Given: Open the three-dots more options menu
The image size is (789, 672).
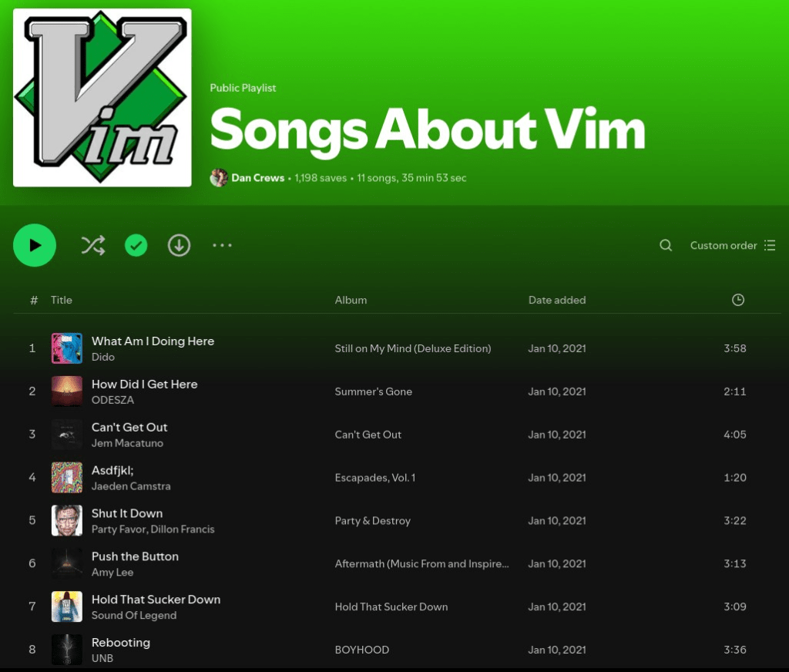Looking at the screenshot, I should coord(222,246).
